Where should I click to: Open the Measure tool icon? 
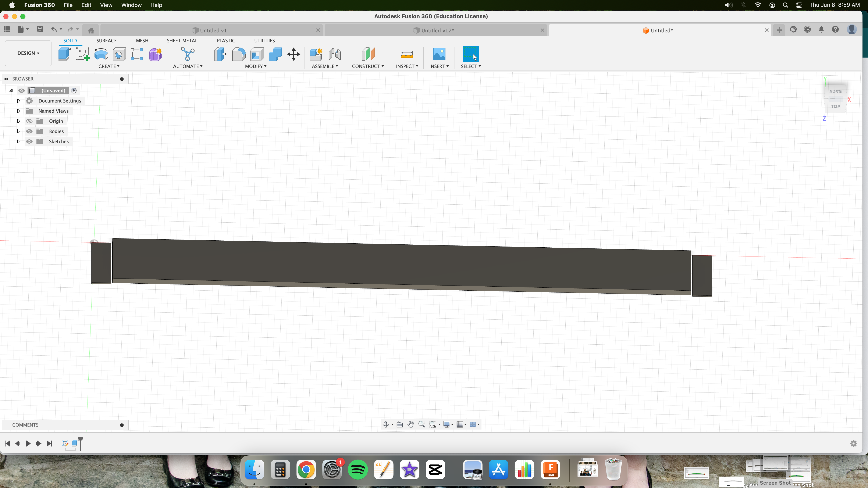click(407, 54)
